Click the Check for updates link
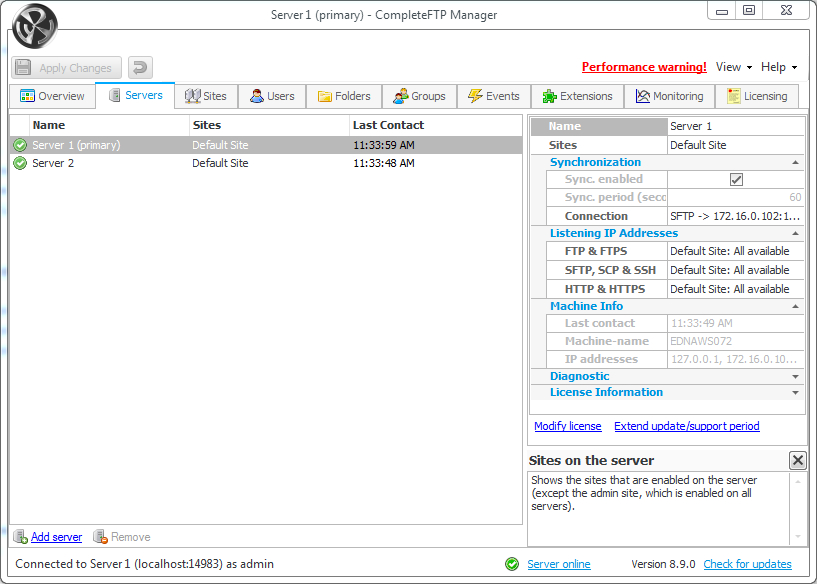Viewport: 817px width, 584px height. coord(747,564)
